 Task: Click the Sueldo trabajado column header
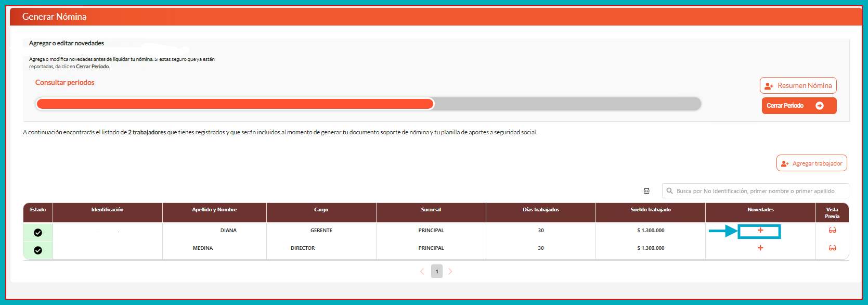(x=651, y=210)
